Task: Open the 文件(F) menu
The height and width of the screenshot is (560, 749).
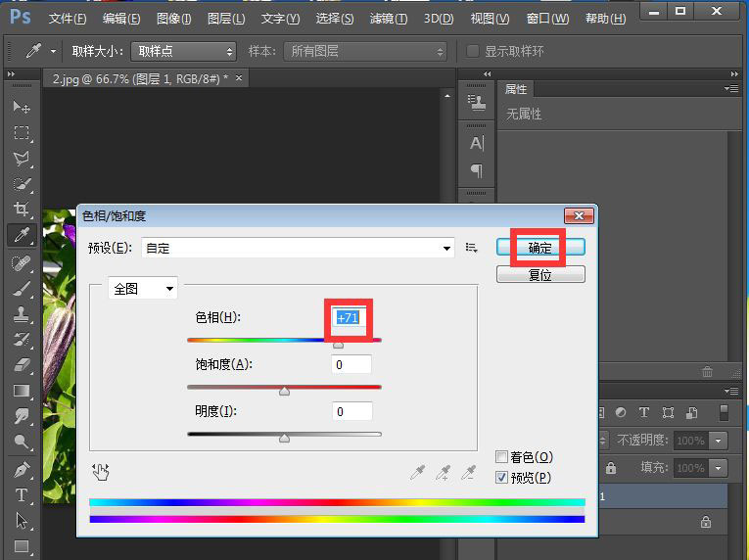Action: (68, 19)
